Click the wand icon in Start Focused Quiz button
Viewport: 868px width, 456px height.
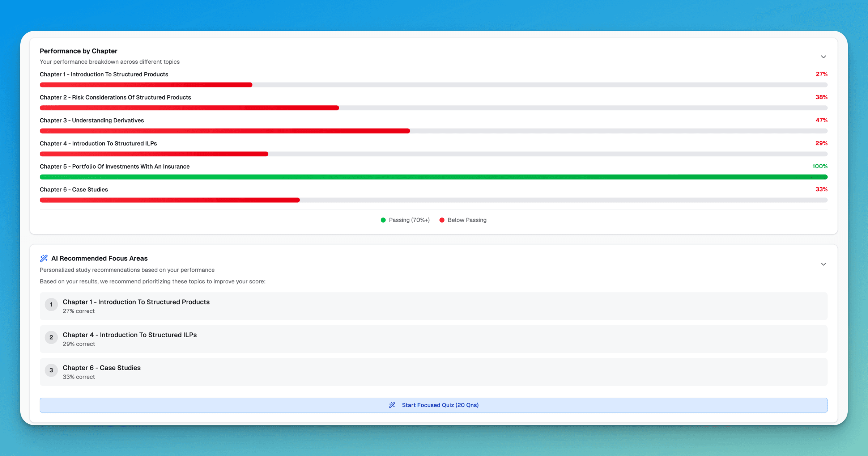pos(392,405)
